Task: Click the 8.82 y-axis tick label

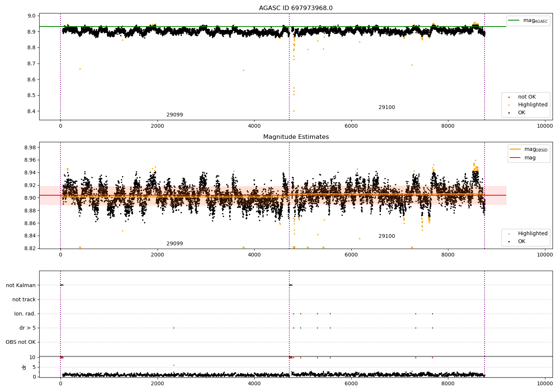Action: [x=31, y=248]
